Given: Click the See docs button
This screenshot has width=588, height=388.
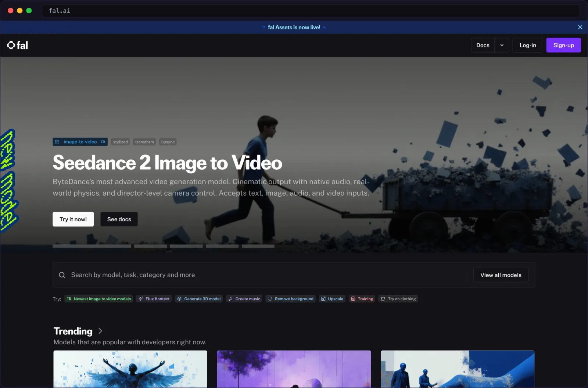Looking at the screenshot, I should point(119,219).
